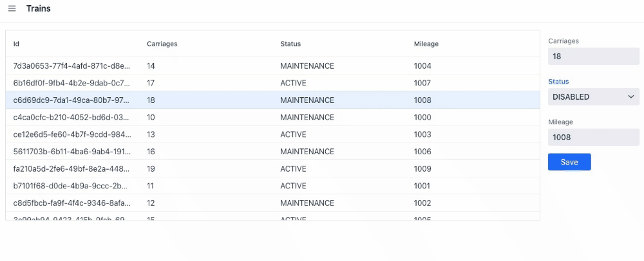Screen dimensions: 644x261
Task: Click into the Mileage input field
Action: click(x=593, y=137)
